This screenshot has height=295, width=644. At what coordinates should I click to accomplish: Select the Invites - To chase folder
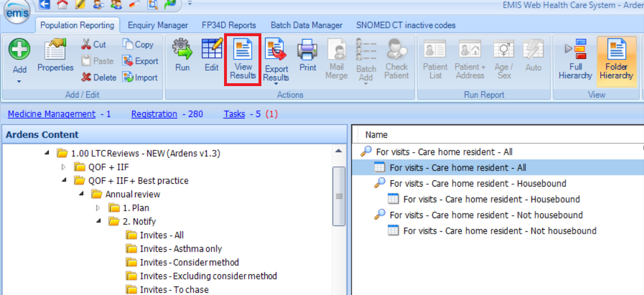[x=167, y=289]
